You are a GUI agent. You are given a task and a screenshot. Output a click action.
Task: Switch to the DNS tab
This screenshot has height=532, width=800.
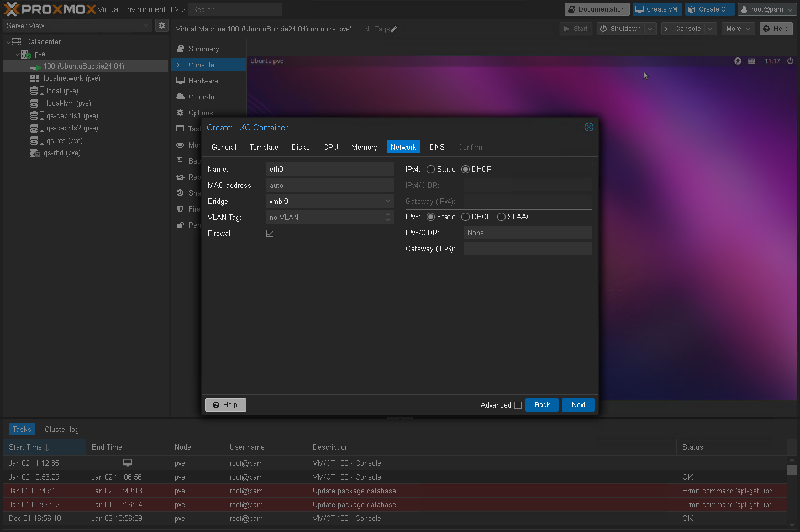point(437,147)
